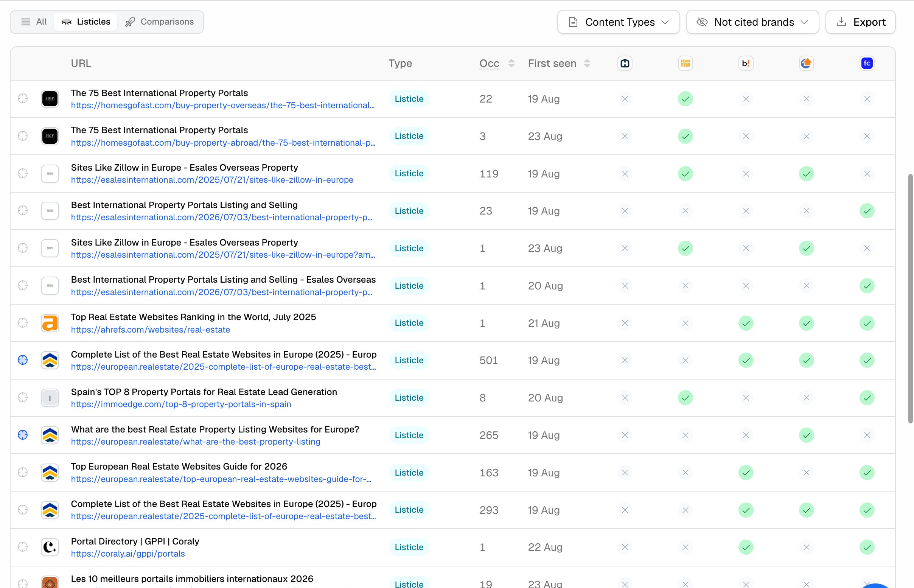Click the orange 'A Place in the Sun' brand icon
The height and width of the screenshot is (588, 914).
(x=685, y=64)
